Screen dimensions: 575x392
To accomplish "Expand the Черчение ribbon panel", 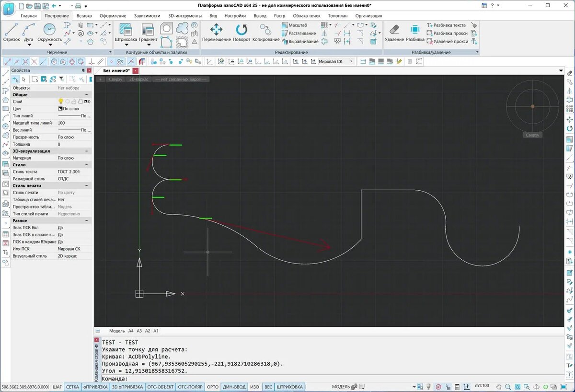I will point(110,52).
